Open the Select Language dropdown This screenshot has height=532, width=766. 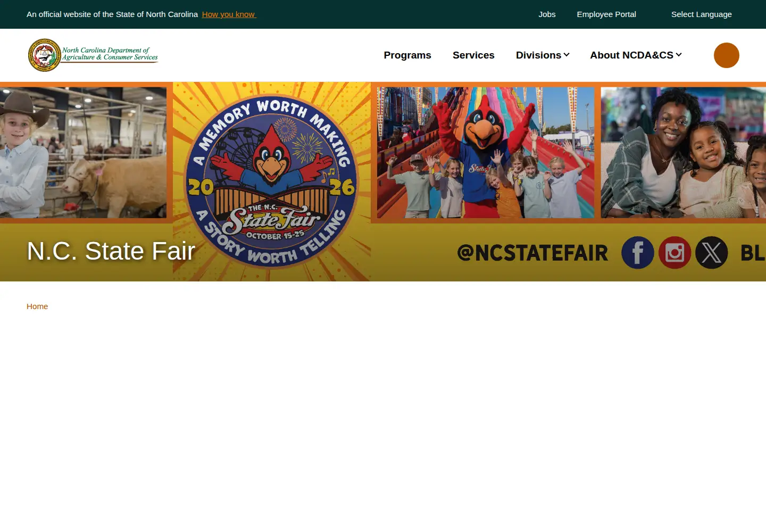pyautogui.click(x=701, y=14)
